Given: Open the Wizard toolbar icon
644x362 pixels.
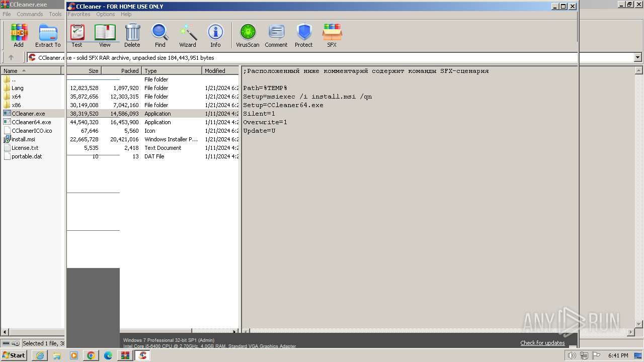Looking at the screenshot, I should [188, 35].
